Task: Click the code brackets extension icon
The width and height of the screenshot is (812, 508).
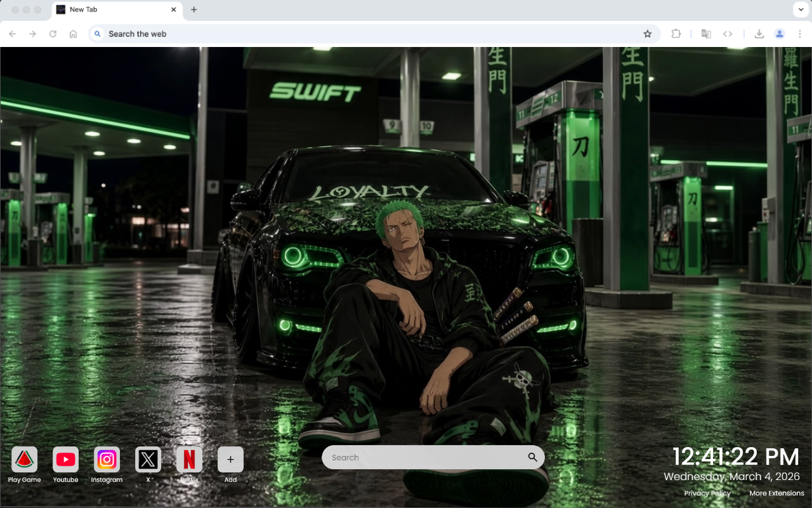Action: (728, 34)
